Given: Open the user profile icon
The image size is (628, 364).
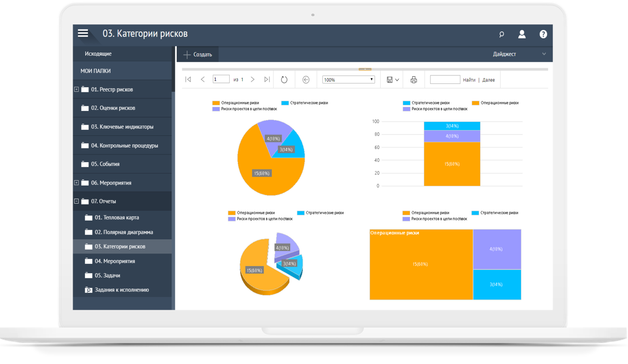Looking at the screenshot, I should point(522,34).
